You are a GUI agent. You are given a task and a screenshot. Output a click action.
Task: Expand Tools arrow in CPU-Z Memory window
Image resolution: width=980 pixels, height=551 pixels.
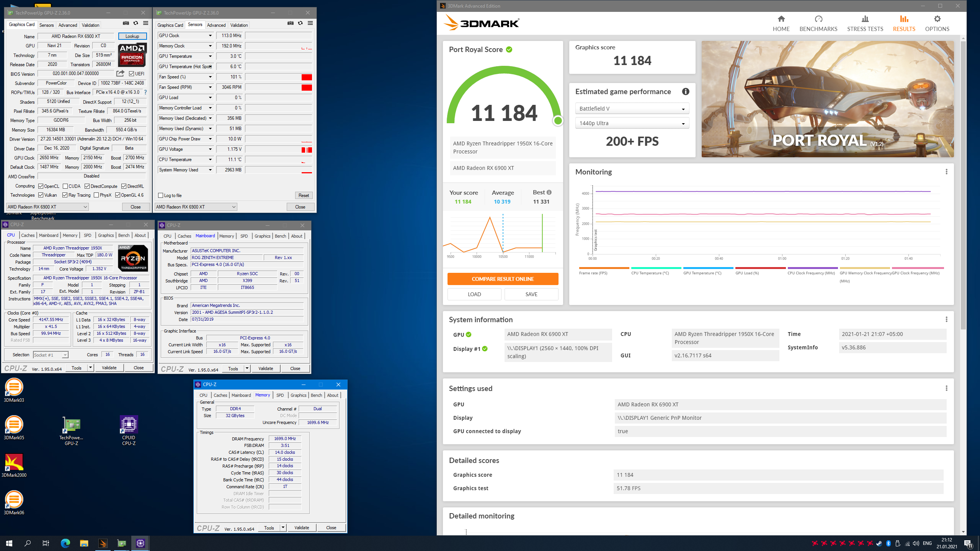[x=283, y=528]
